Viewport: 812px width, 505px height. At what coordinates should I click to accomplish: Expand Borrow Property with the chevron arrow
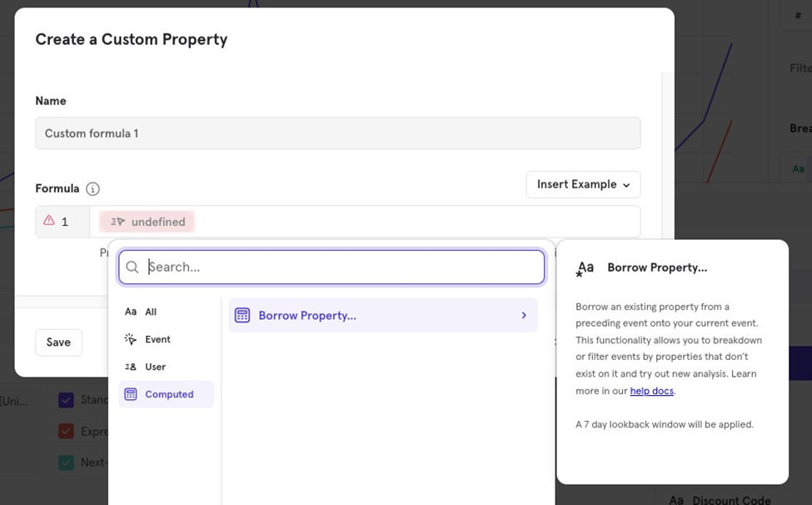pyautogui.click(x=524, y=315)
